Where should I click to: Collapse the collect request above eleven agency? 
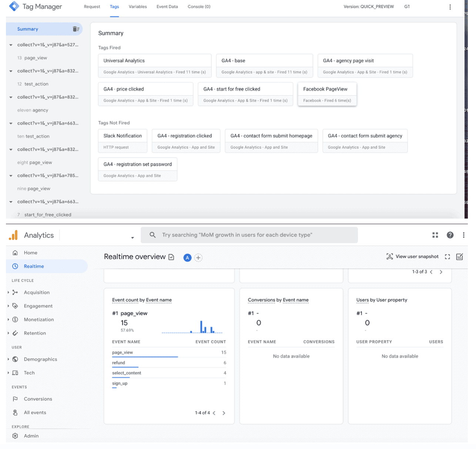tap(11, 97)
